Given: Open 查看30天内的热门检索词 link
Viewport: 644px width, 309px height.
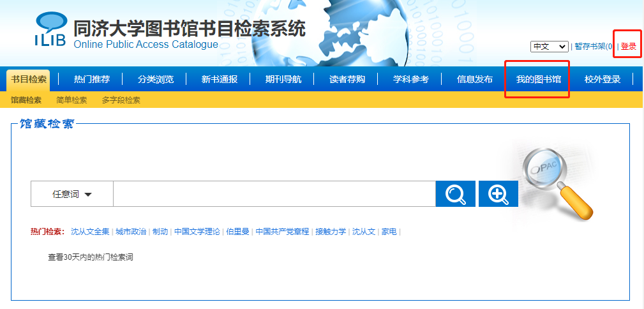Looking at the screenshot, I should pos(91,258).
